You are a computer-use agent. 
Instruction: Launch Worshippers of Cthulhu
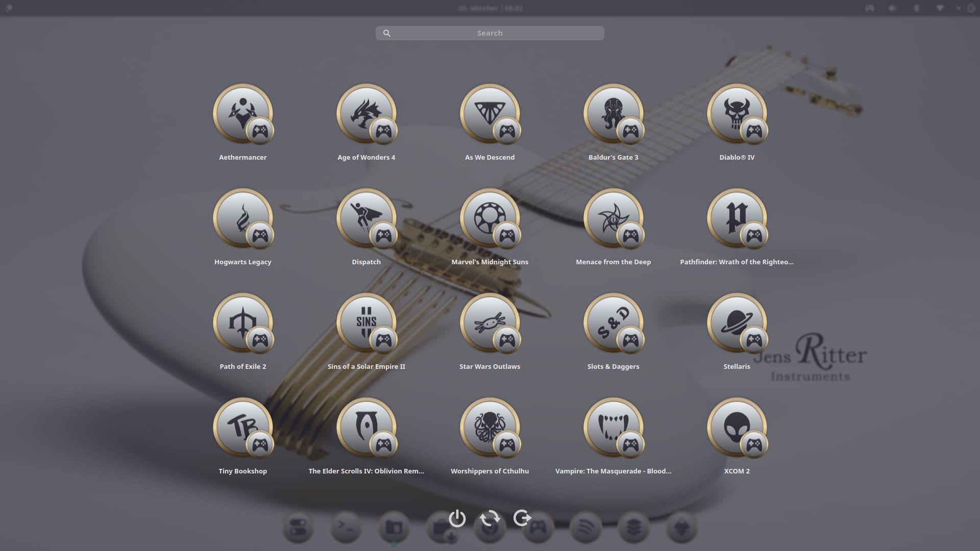(x=489, y=428)
